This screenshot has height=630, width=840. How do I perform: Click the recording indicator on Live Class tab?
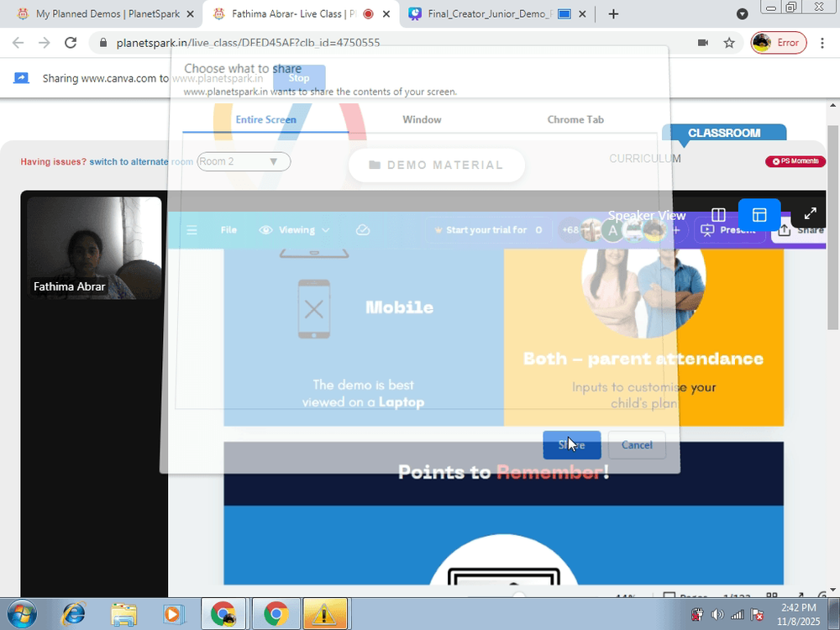click(x=368, y=14)
